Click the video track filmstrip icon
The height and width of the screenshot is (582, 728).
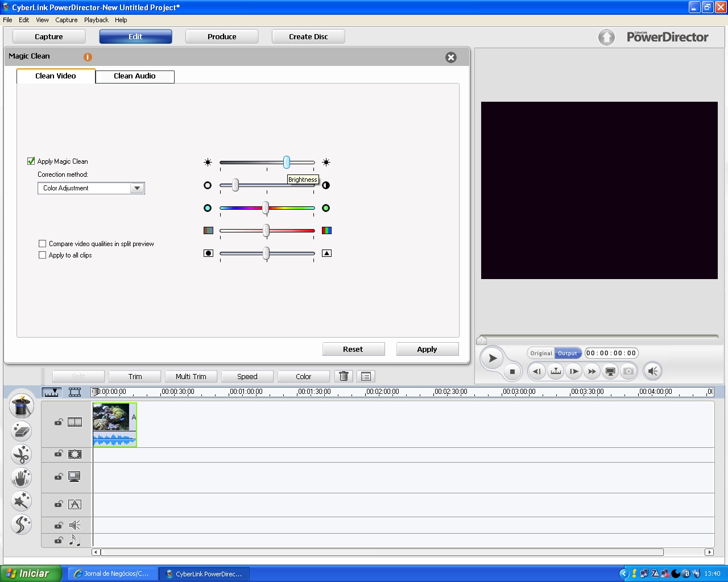[75, 422]
